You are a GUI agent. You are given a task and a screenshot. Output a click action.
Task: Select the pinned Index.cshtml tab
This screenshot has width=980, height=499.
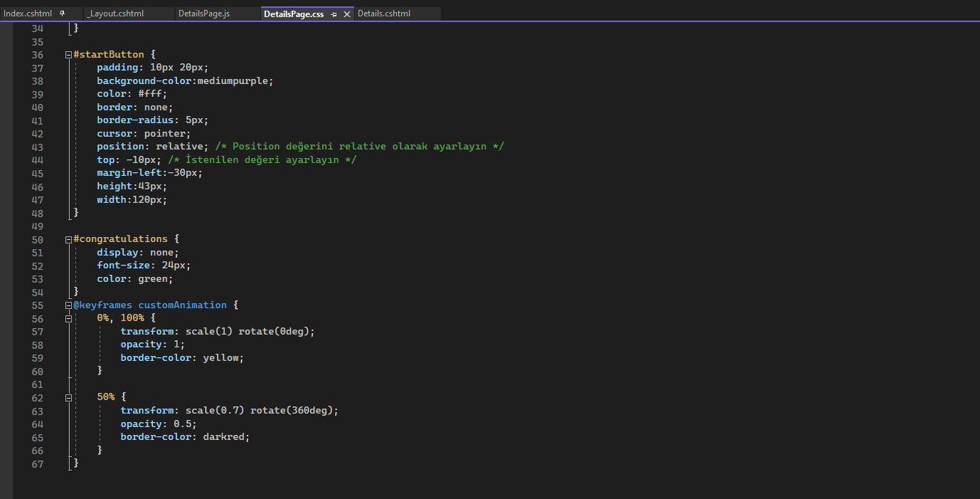pos(28,12)
